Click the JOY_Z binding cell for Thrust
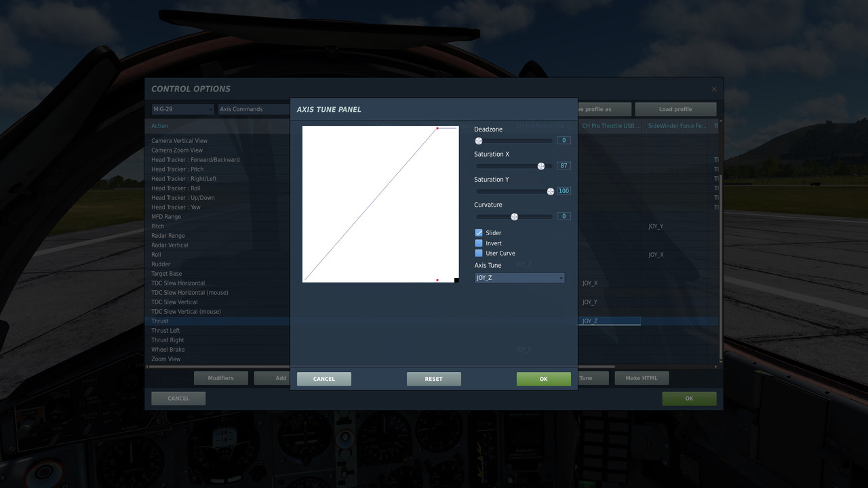Screen dimensions: 868x488 pyautogui.click(x=609, y=321)
